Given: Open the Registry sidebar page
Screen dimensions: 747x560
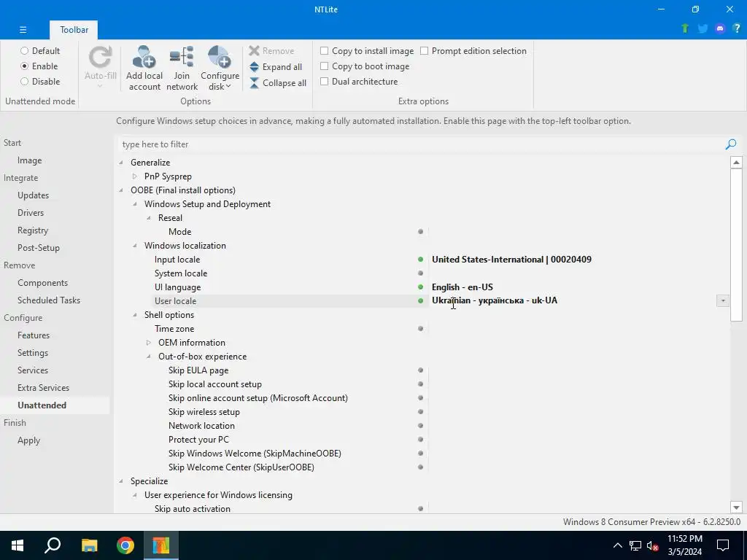Looking at the screenshot, I should coord(33,230).
